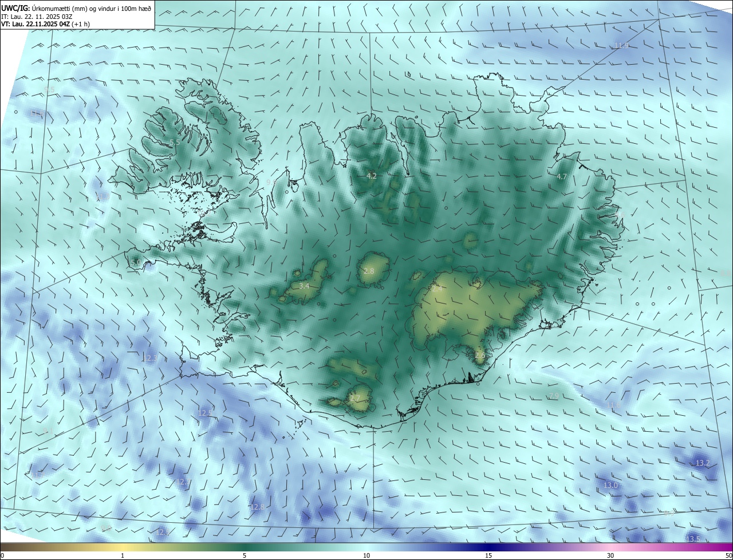Click the 2.7 value on the southern glacier
The image size is (733, 560).
click(355, 398)
